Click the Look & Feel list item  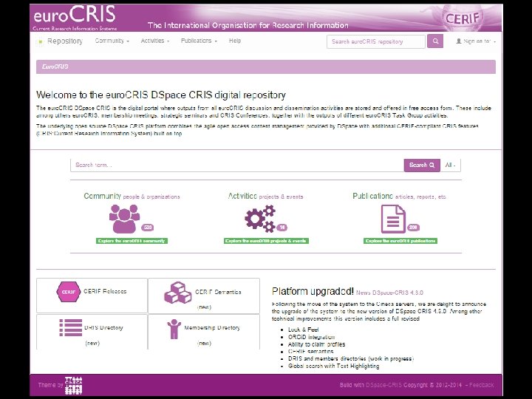pyautogui.click(x=303, y=330)
